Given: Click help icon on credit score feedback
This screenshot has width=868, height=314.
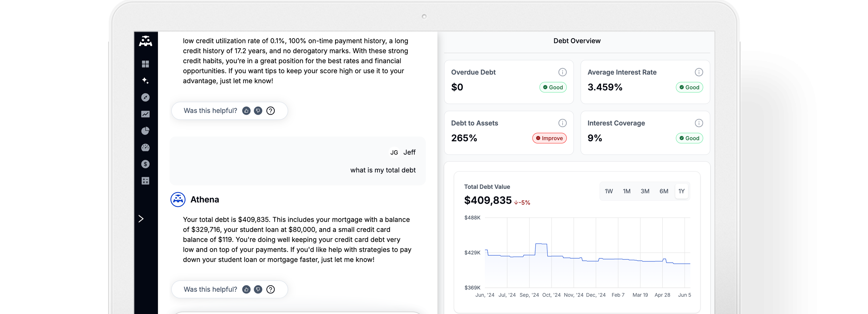Looking at the screenshot, I should coord(271,111).
